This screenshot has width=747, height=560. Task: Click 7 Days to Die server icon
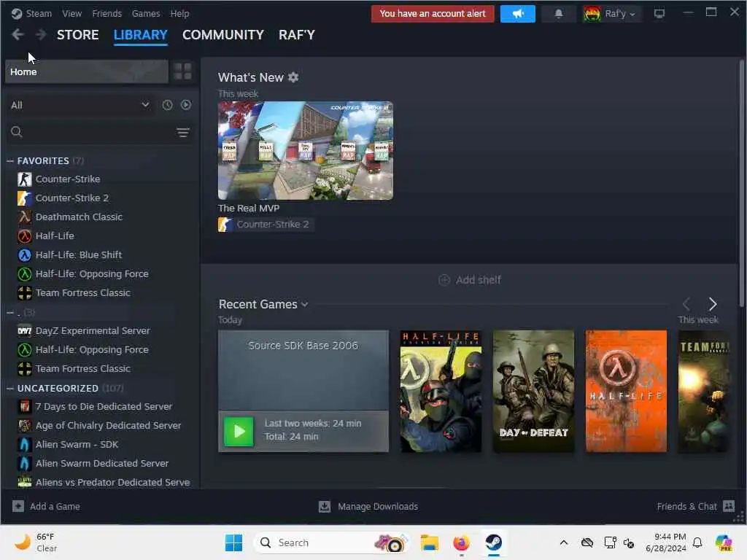click(25, 406)
